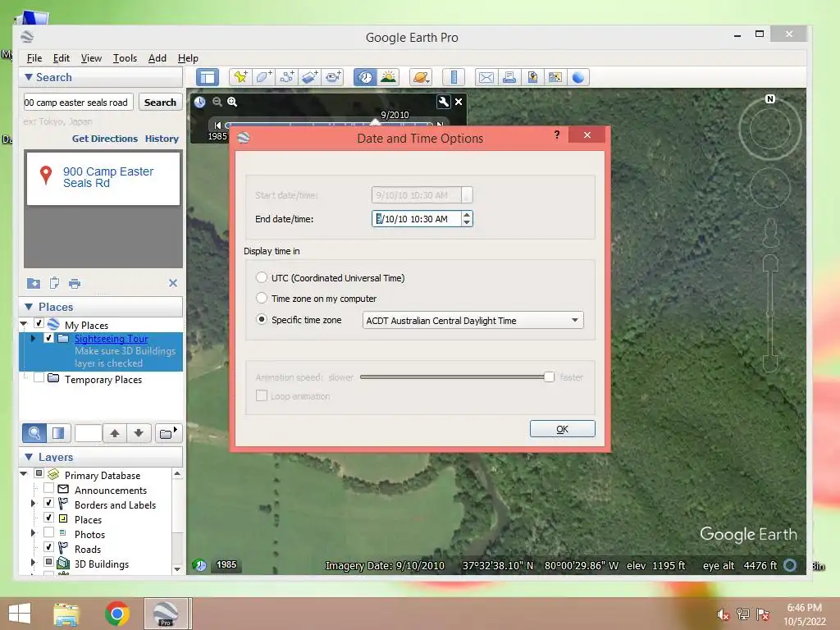Viewport: 840px width, 630px height.
Task: Collapse the Primary Database tree
Action: (x=24, y=473)
